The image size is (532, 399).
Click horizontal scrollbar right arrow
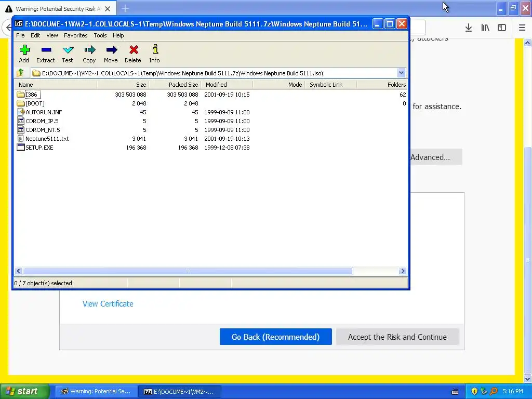pos(403,271)
